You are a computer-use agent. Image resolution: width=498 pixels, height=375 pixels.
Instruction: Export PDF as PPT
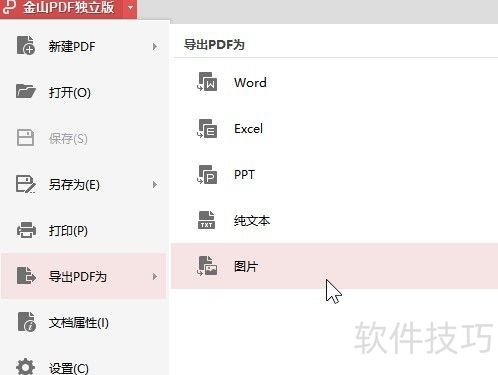pos(334,174)
